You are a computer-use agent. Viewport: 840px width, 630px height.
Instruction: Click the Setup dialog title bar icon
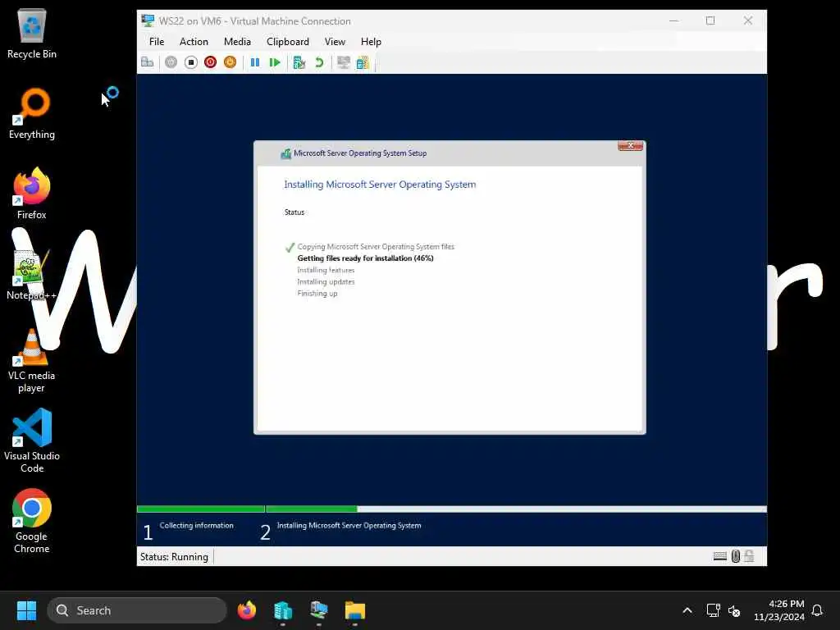(x=286, y=153)
